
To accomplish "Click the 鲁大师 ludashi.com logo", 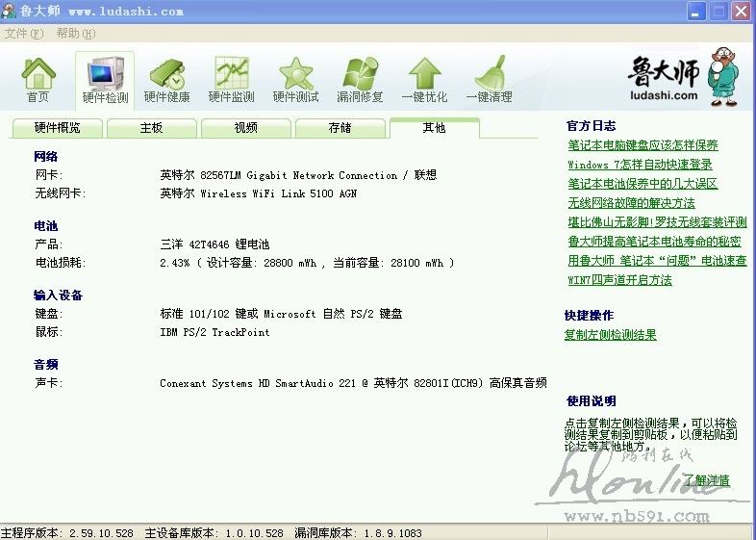I will pyautogui.click(x=684, y=76).
